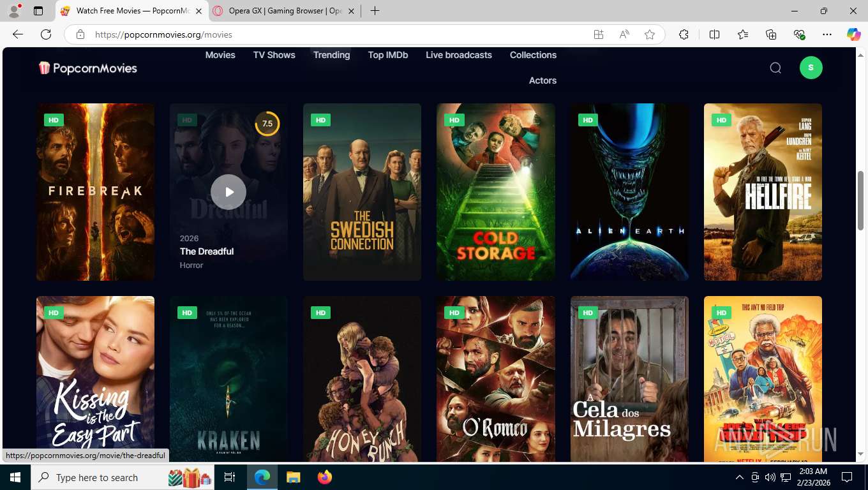Close the PopcornMovies tab
Viewport: 868px width, 490px height.
(198, 11)
